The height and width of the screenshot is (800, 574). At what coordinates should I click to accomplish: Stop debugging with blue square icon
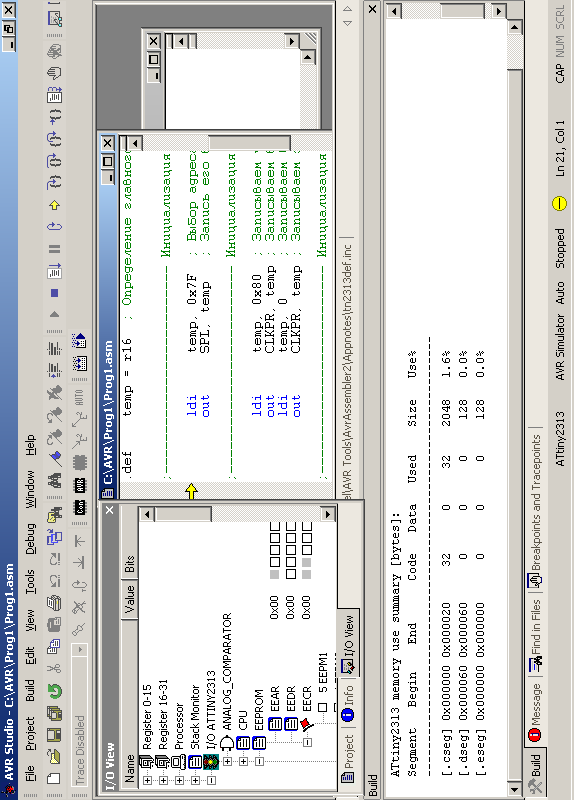[54, 292]
